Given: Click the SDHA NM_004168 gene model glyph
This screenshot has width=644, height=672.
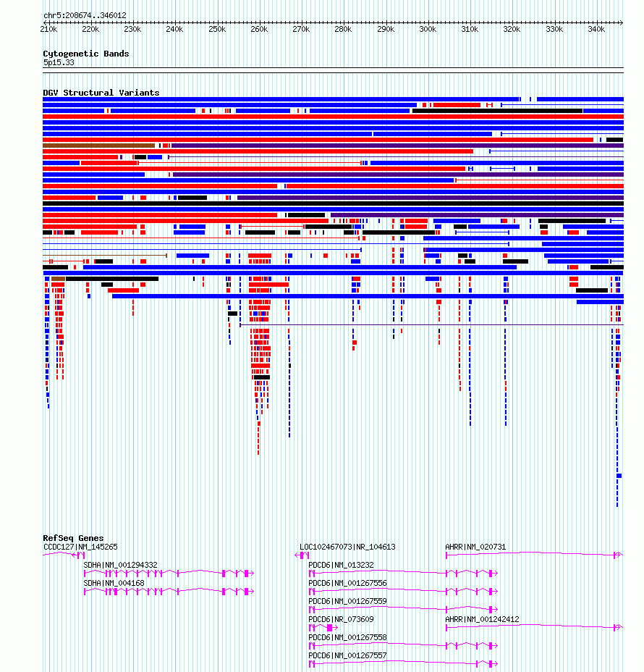Looking at the screenshot, I should pyautogui.click(x=169, y=592).
